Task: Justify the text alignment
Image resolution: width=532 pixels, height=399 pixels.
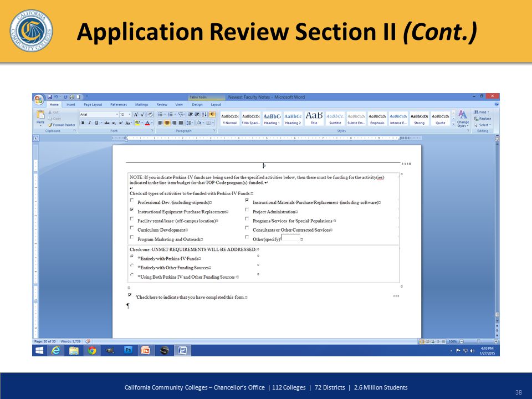Action: (181, 123)
